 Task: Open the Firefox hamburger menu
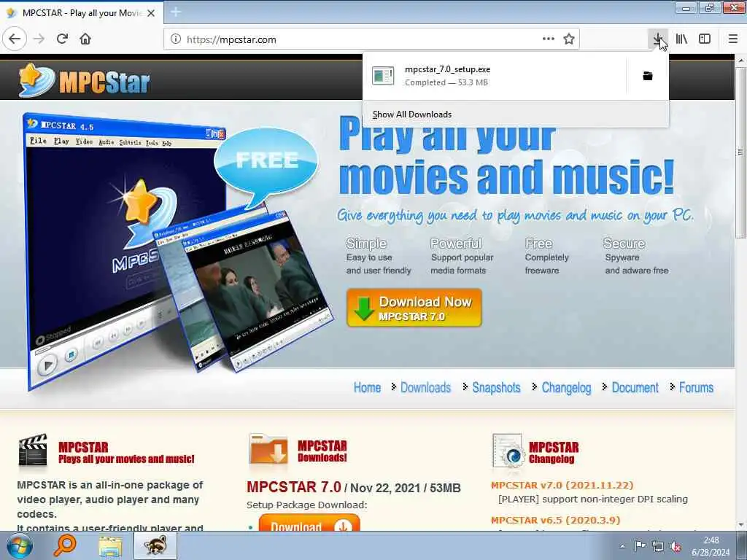point(733,39)
